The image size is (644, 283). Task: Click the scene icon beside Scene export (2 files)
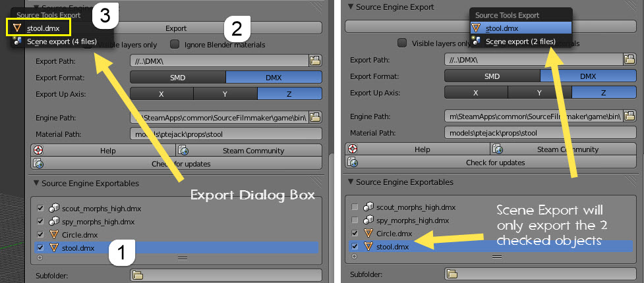click(x=477, y=40)
